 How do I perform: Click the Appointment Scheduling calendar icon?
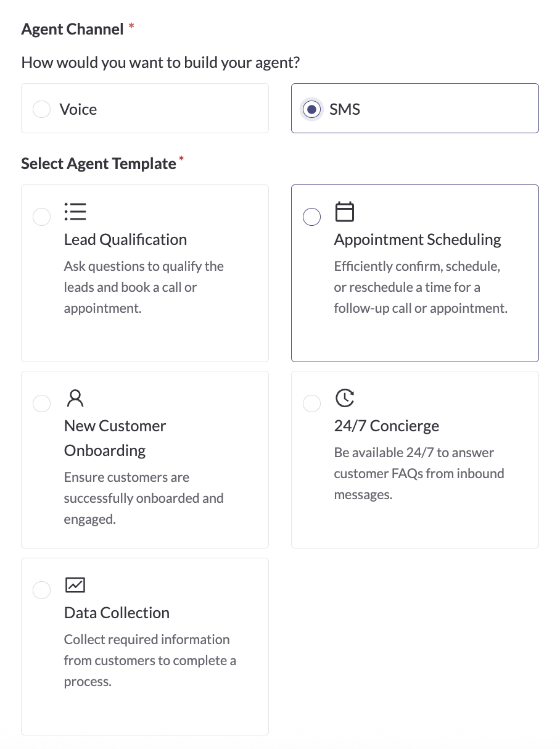point(345,211)
